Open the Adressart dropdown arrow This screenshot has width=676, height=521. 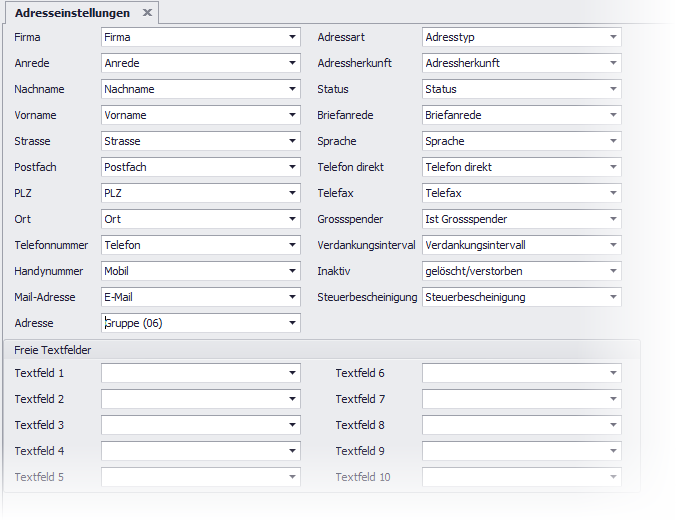point(613,37)
